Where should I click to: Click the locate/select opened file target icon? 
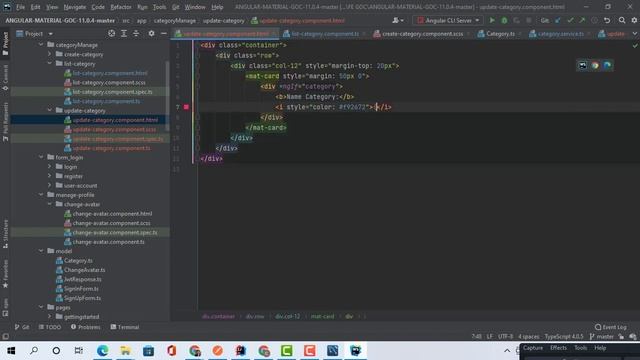pos(111,33)
